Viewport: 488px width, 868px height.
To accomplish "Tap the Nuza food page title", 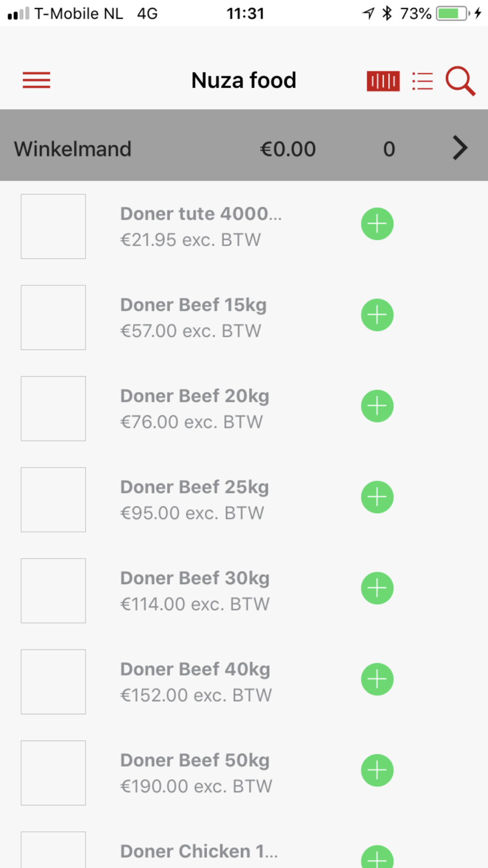I will (x=244, y=81).
